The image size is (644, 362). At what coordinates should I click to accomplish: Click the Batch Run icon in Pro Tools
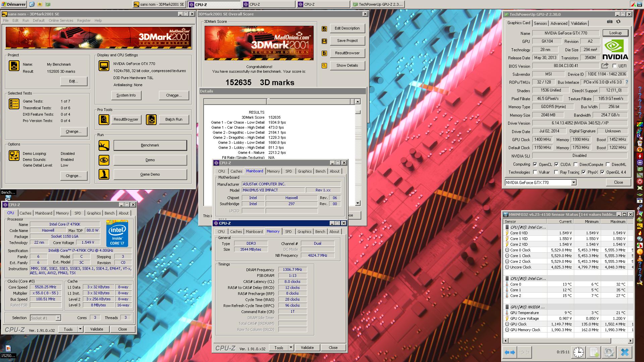click(x=151, y=119)
